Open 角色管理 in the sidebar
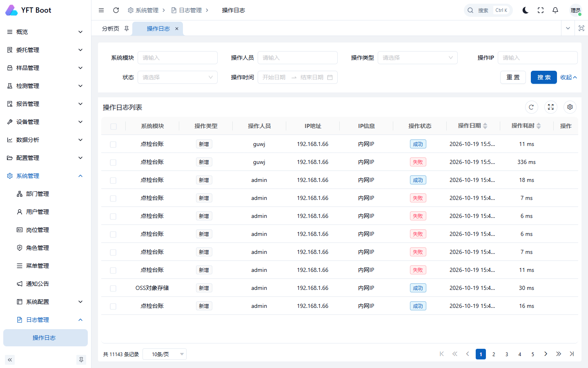588x368 pixels. [x=45, y=248]
